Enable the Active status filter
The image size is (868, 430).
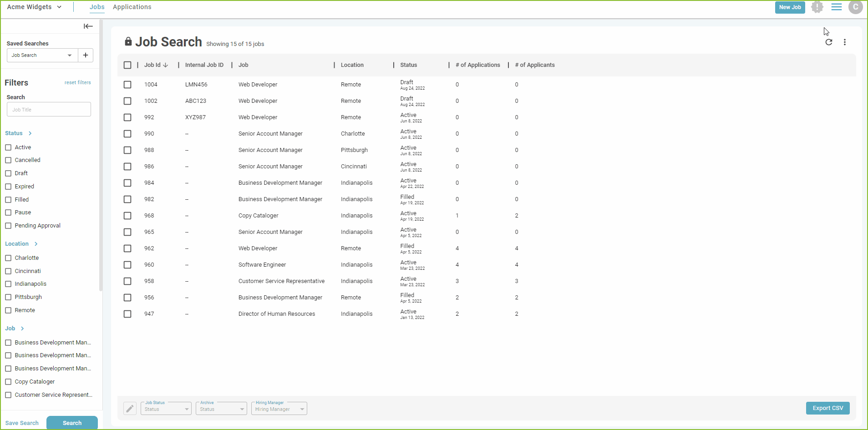(x=8, y=147)
